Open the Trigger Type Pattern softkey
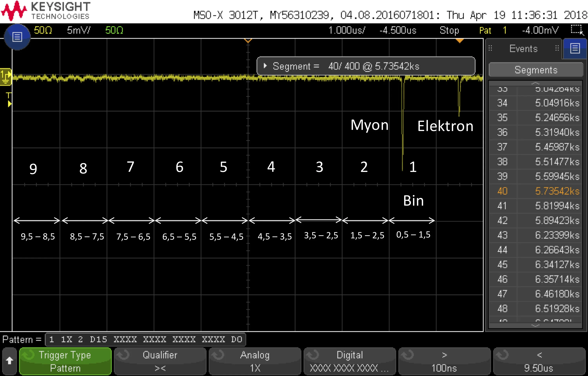 click(x=65, y=361)
